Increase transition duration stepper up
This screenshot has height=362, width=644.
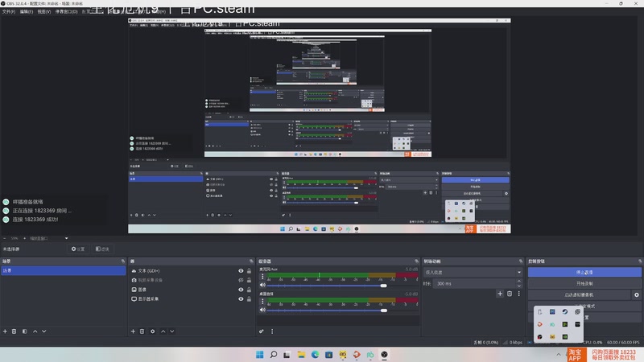click(519, 281)
